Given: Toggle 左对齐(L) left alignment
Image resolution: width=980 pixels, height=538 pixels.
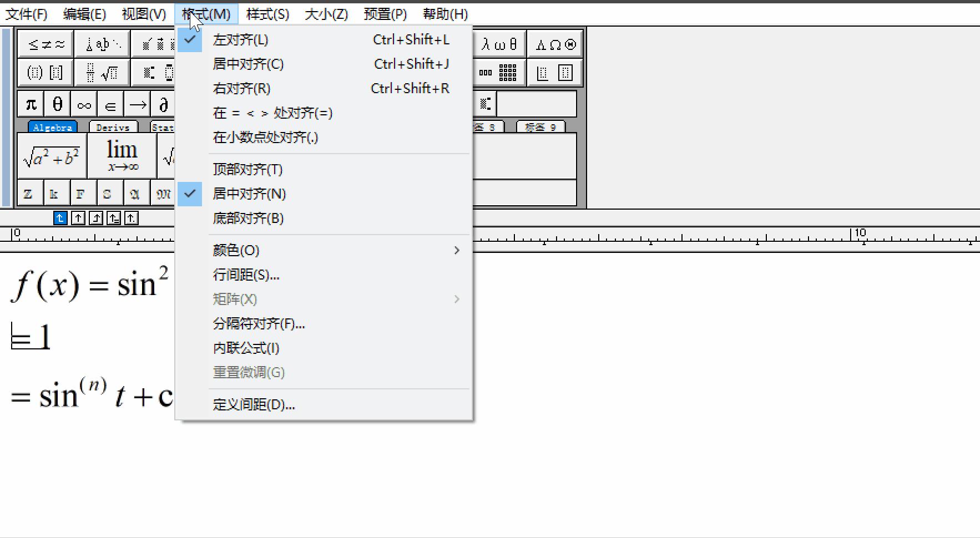Looking at the screenshot, I should (x=324, y=40).
